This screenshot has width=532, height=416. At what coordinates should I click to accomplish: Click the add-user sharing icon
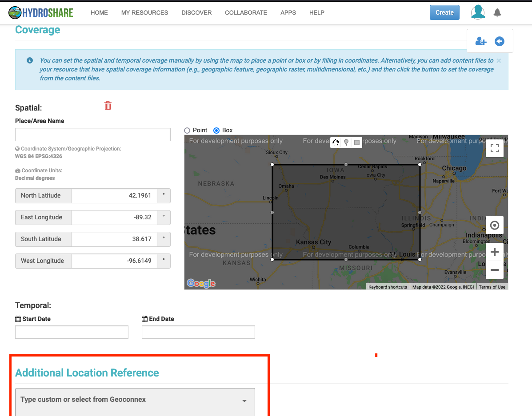(480, 41)
